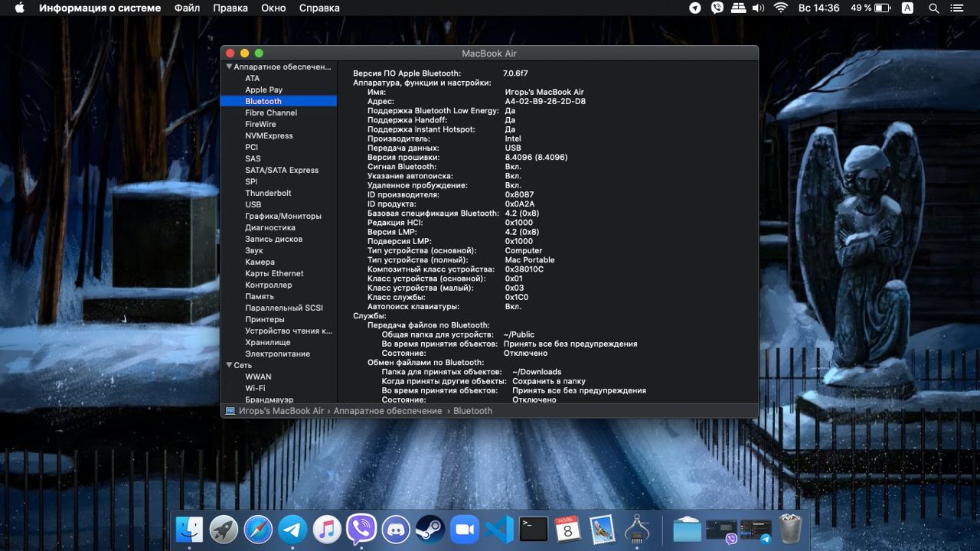
Task: Restore minimized Telegram window from dock
Action: tap(756, 530)
